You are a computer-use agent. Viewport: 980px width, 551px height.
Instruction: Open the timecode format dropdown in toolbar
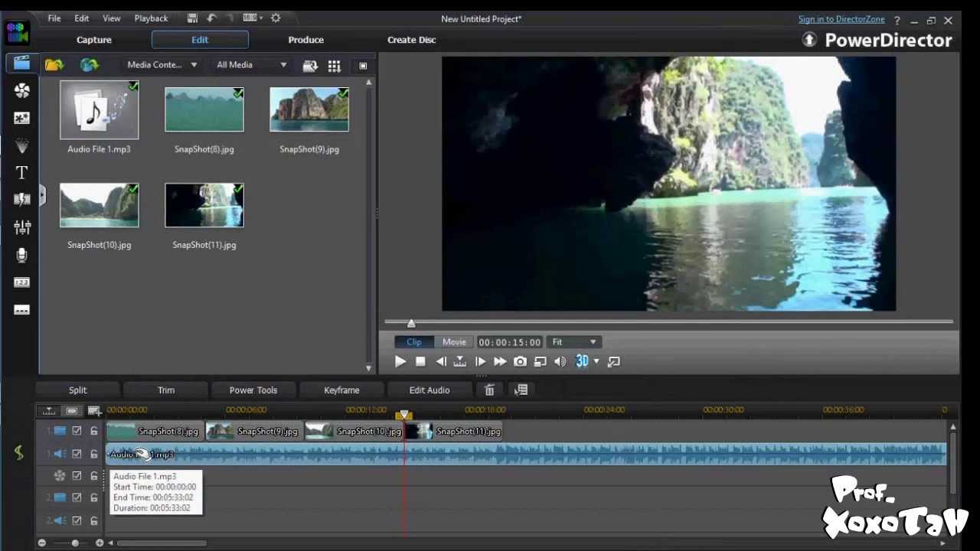tap(253, 18)
